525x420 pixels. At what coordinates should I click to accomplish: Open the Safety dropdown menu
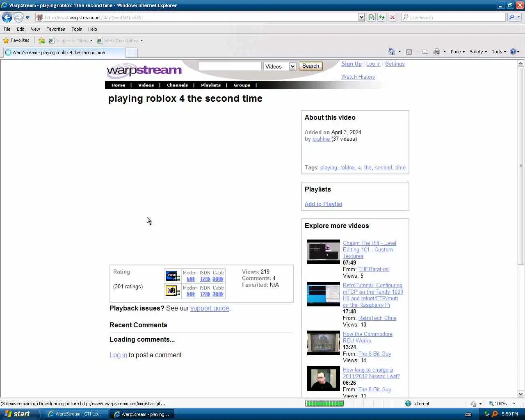pyautogui.click(x=478, y=52)
